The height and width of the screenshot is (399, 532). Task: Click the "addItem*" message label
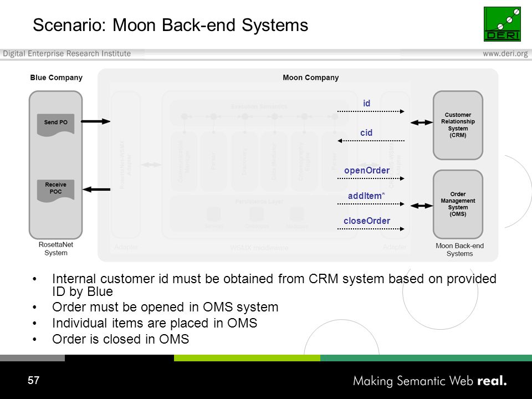[366, 196]
